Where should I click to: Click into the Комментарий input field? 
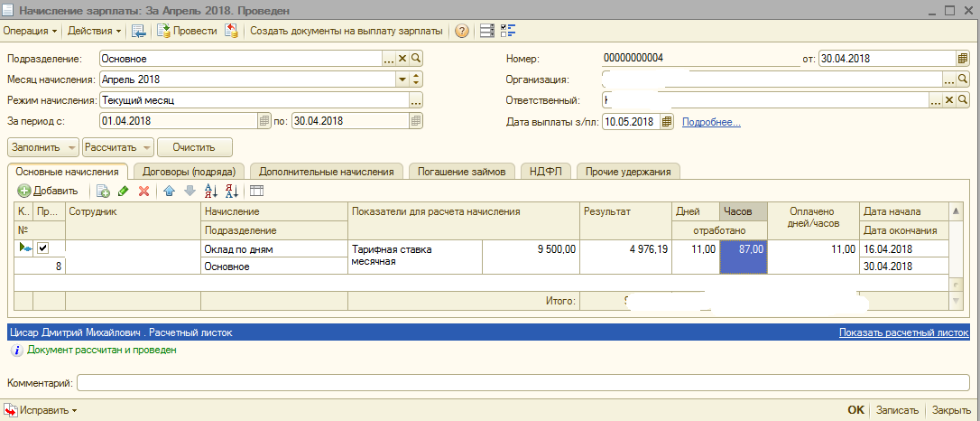523,384
